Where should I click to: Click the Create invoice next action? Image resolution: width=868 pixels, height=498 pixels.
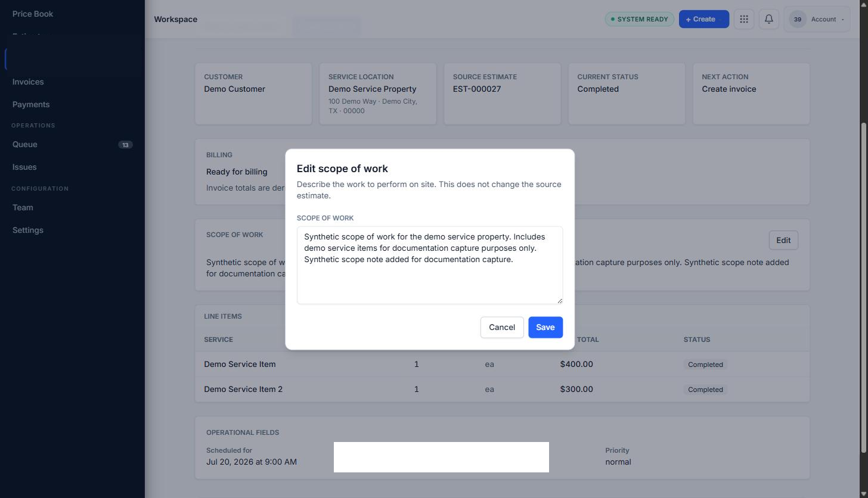(x=729, y=89)
